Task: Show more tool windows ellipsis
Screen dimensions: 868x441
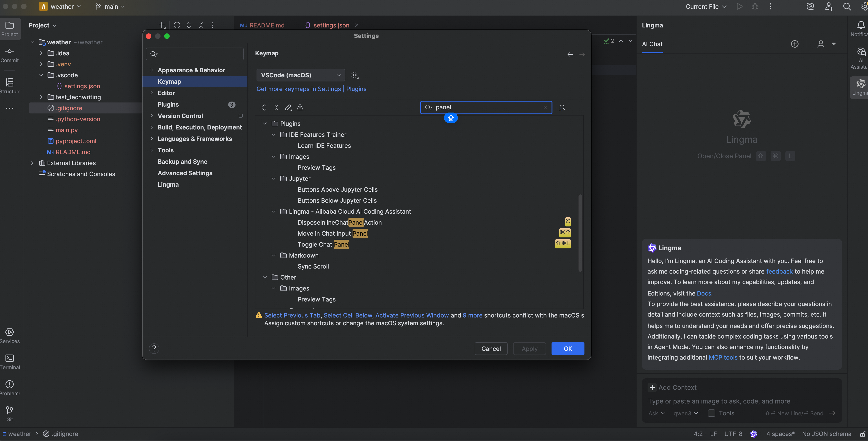Action: [x=10, y=109]
